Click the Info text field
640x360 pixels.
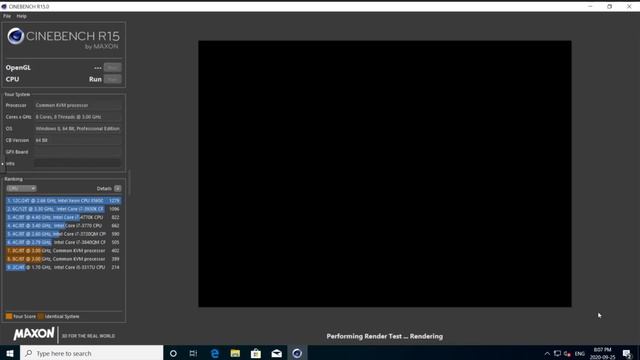78,164
